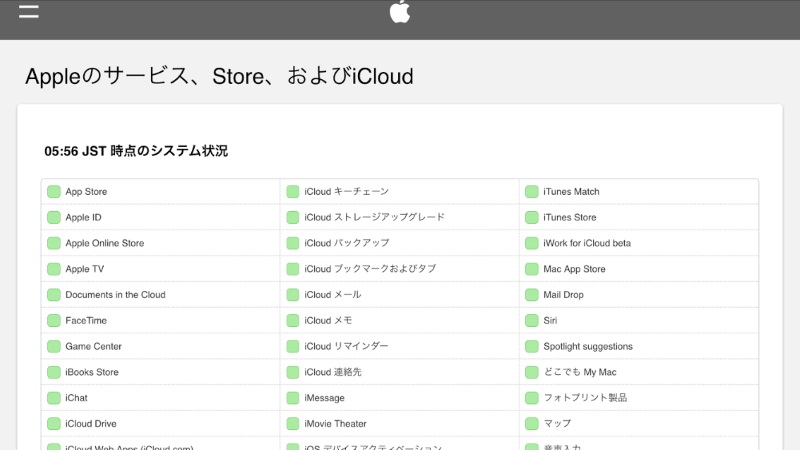Click green status icon for Apple ID

pos(54,217)
